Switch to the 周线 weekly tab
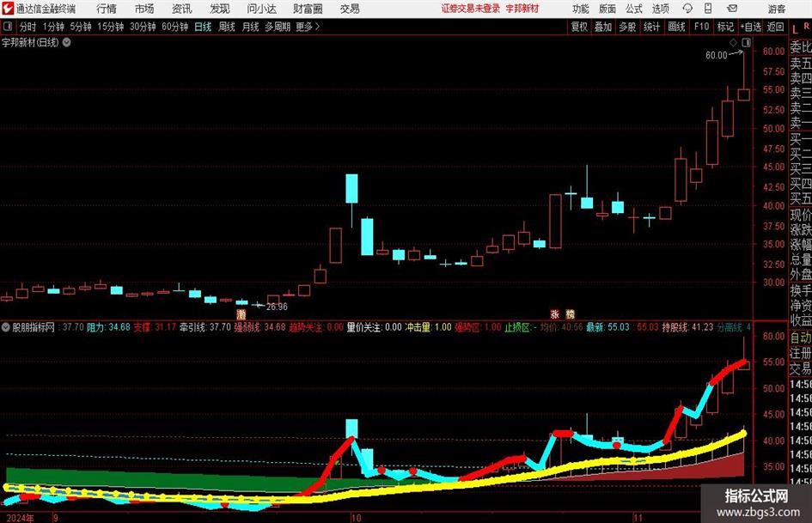This screenshot has height=523, width=812. [227, 27]
